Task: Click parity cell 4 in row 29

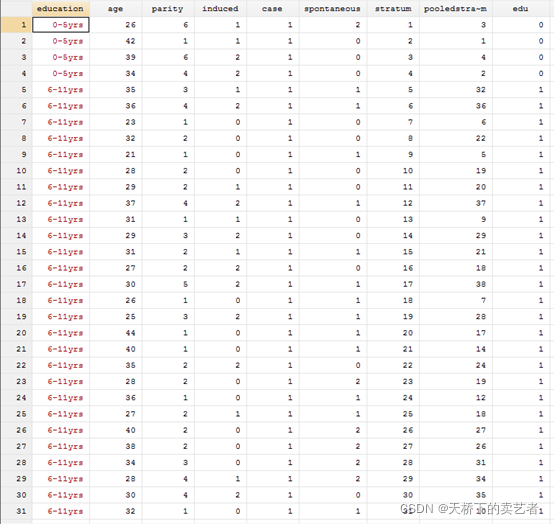Action: point(168,478)
